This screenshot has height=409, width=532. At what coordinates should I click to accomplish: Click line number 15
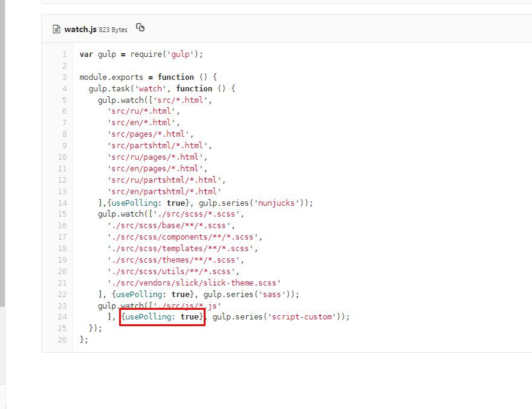click(62, 214)
